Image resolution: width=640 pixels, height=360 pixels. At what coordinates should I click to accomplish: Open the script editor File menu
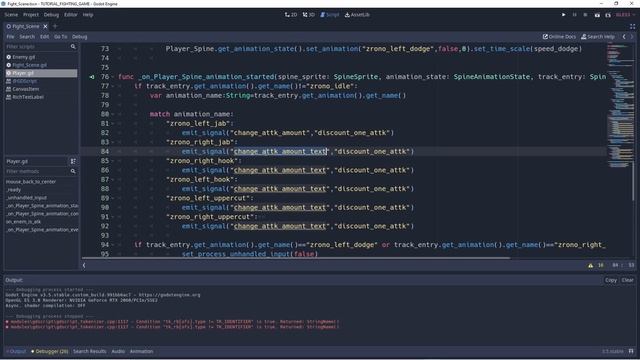click(x=10, y=37)
